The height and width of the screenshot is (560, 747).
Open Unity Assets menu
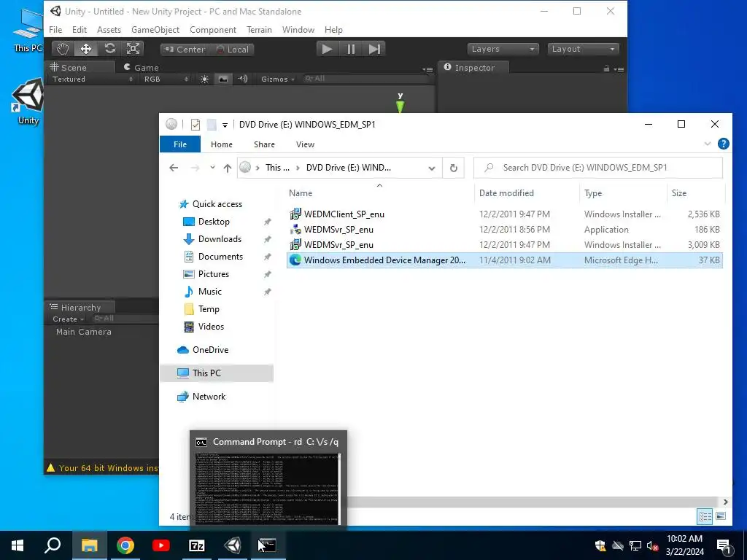point(109,29)
